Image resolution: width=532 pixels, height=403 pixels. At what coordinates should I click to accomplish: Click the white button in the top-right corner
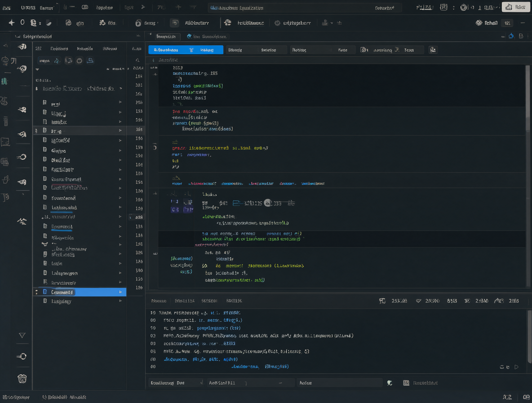tap(515, 7)
